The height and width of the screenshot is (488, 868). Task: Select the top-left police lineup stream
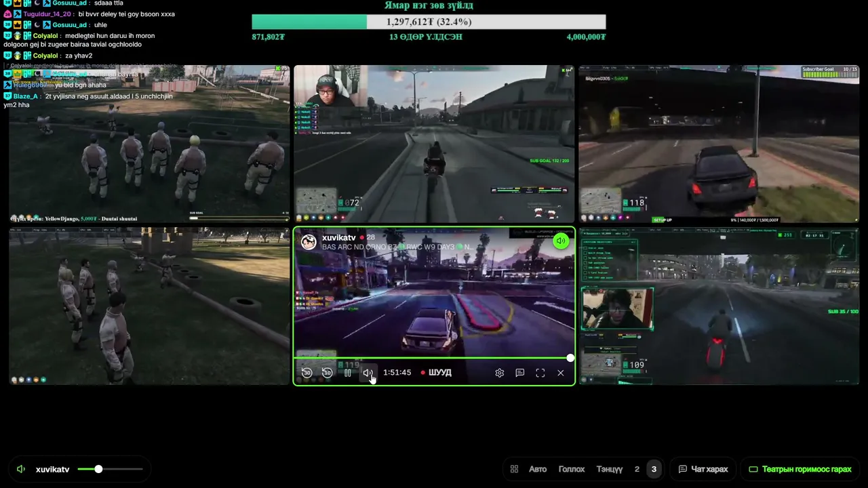(149, 144)
